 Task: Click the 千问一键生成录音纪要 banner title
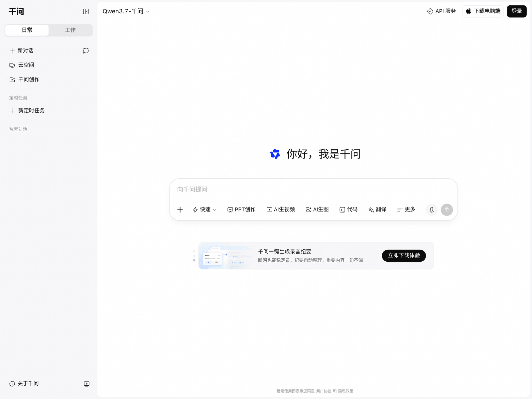pos(285,252)
